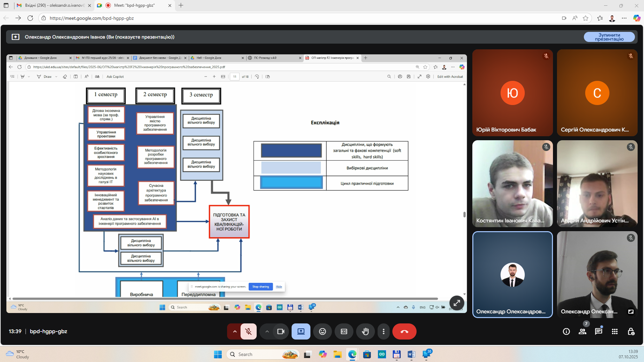Toggle the active screen share button
Screen dimensions: 644x362
[x=301, y=331]
